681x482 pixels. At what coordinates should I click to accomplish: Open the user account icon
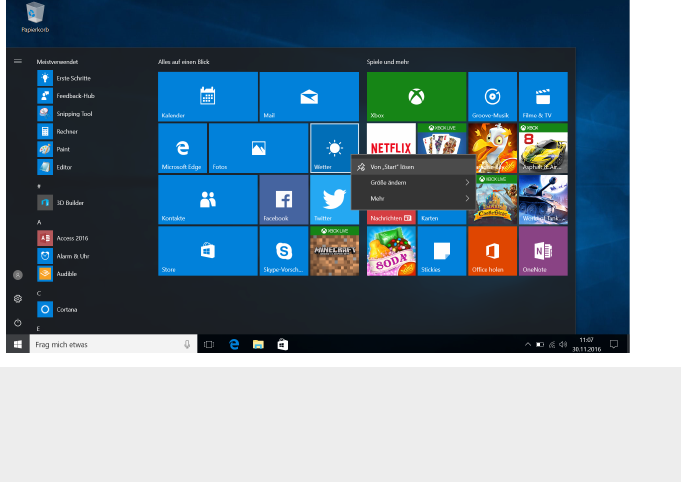coord(18,275)
